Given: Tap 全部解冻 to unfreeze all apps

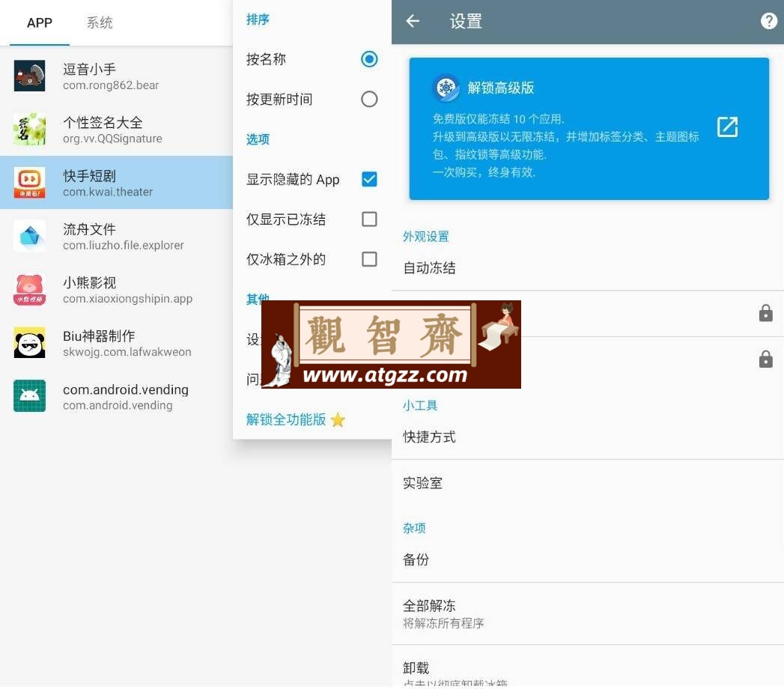Looking at the screenshot, I should click(588, 614).
